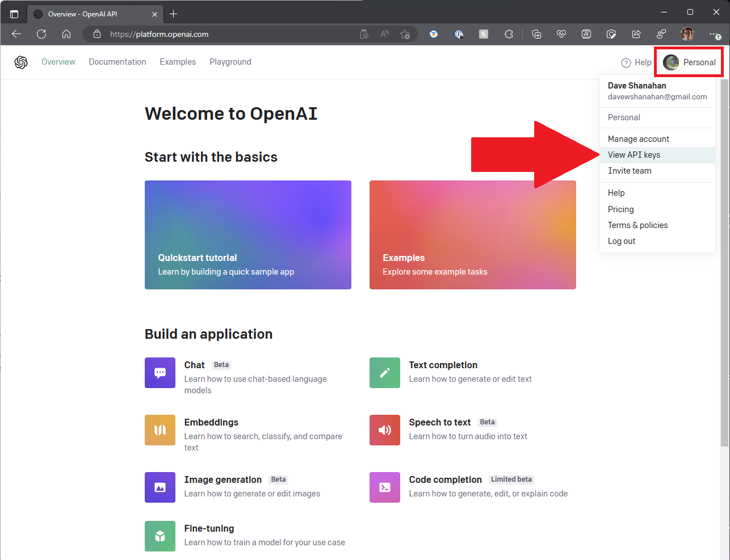Open the Playground nav tab
This screenshot has height=560, width=730.
coord(230,62)
